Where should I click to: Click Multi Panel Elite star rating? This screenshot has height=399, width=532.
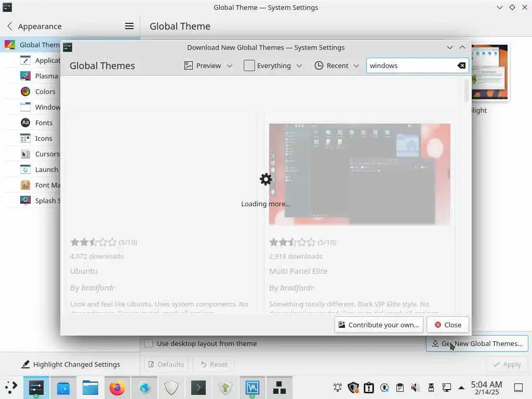click(x=292, y=242)
